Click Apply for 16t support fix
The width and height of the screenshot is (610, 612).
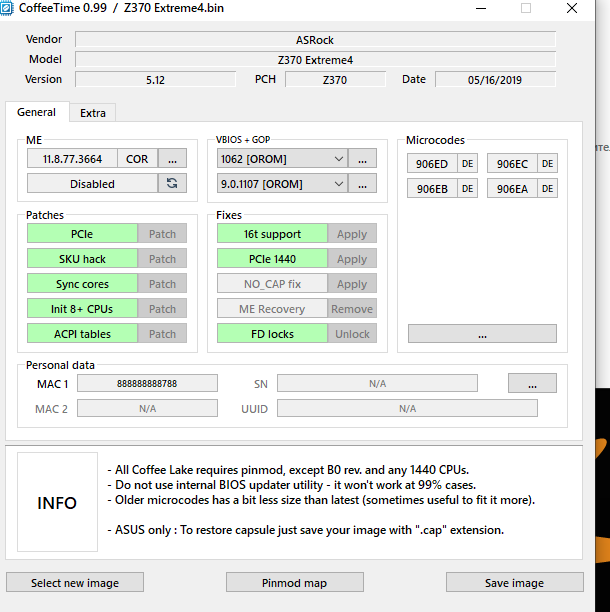[352, 234]
